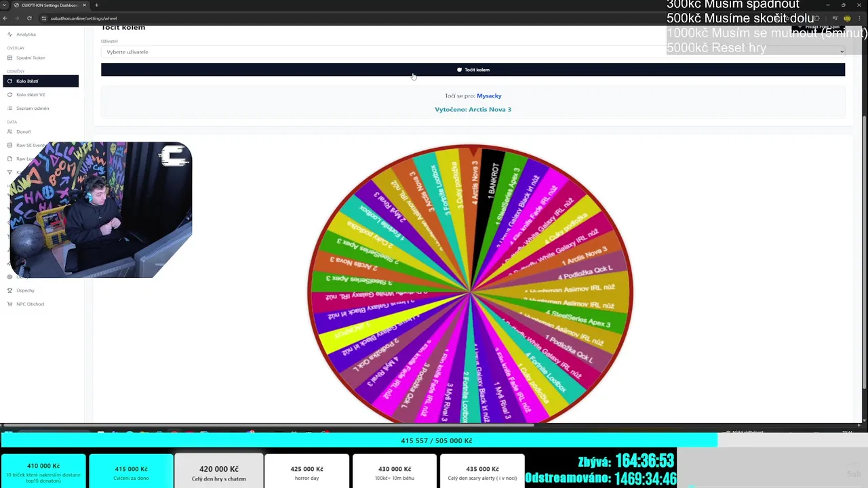This screenshot has width=868, height=488.
Task: Click the 5000kč Reset hry overlay text
Action: (716, 48)
